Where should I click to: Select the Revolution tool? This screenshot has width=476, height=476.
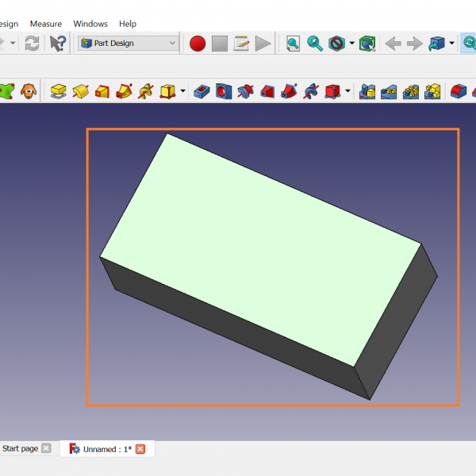pos(80,91)
